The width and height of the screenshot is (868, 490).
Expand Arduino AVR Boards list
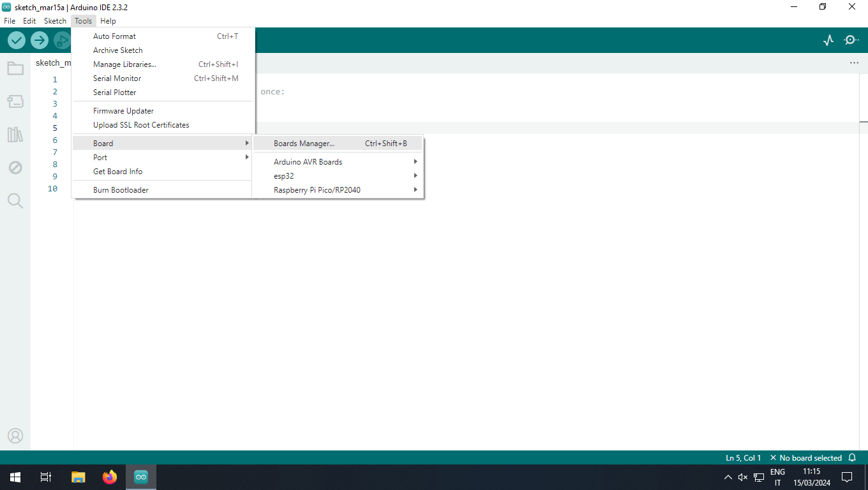pos(338,162)
